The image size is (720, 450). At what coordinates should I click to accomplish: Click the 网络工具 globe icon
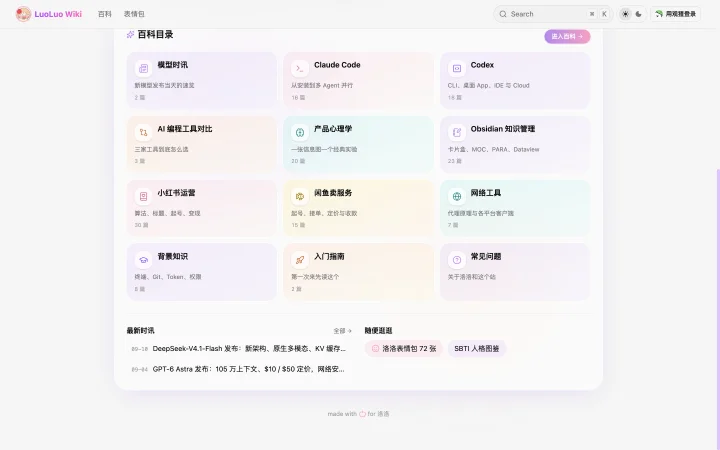point(456,196)
